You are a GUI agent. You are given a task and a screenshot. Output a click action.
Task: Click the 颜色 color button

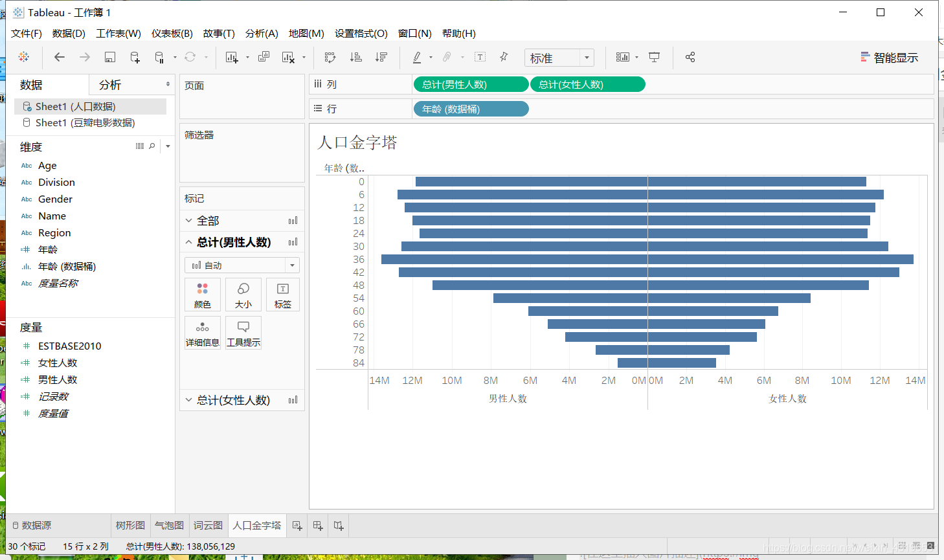(203, 295)
